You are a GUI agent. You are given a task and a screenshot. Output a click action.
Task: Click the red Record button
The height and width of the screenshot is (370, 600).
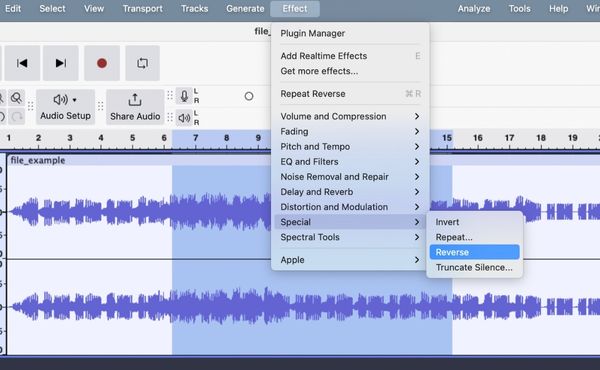click(102, 63)
